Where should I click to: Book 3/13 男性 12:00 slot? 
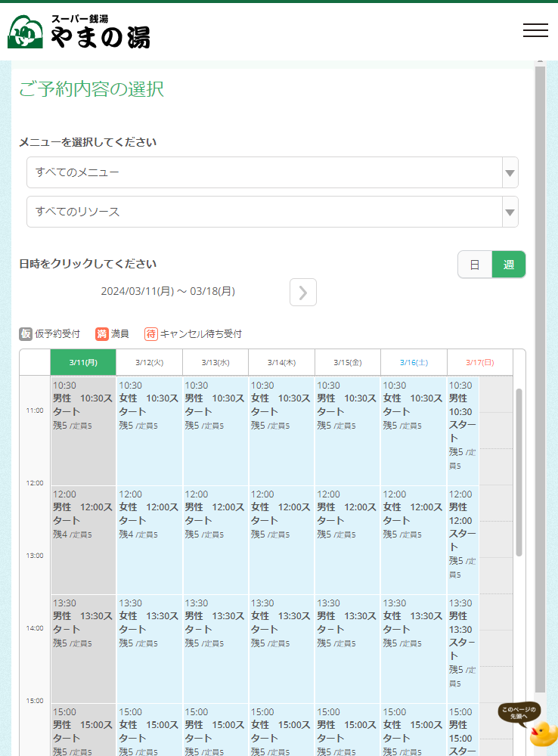point(215,540)
